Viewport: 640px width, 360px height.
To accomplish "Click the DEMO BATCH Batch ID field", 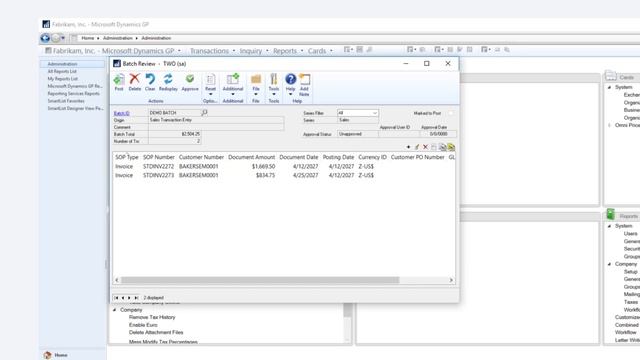I will (x=175, y=113).
